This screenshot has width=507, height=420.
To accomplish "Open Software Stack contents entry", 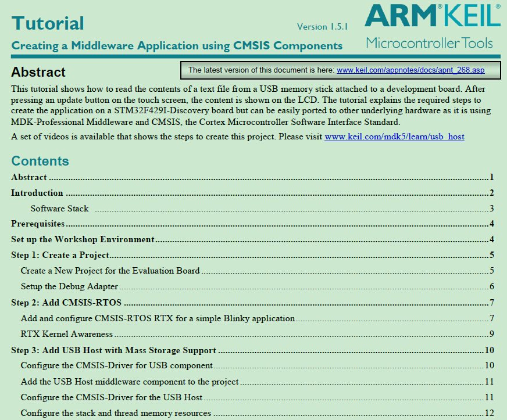I will [x=262, y=209].
